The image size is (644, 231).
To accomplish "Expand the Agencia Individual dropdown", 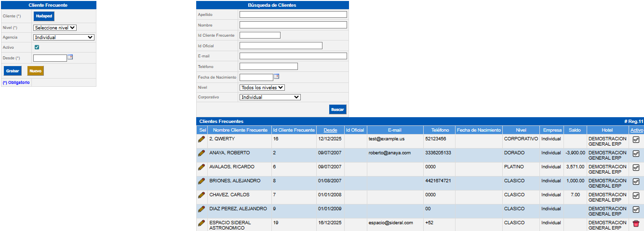I will [x=64, y=37].
